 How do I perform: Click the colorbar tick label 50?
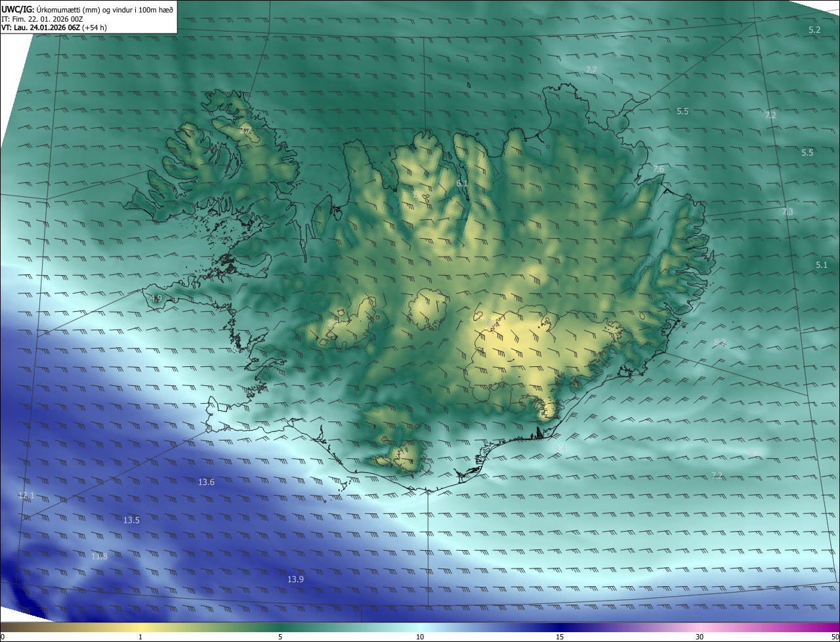pyautogui.click(x=835, y=637)
